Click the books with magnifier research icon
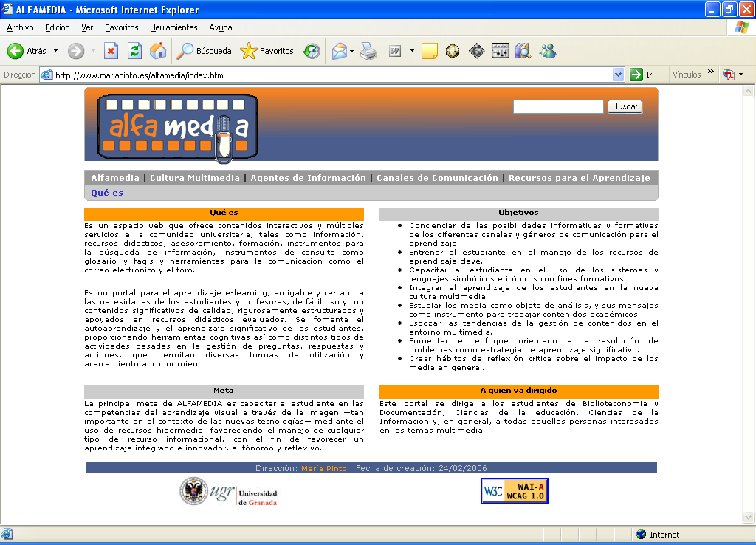Screen dimensions: 756x545 click(x=523, y=51)
